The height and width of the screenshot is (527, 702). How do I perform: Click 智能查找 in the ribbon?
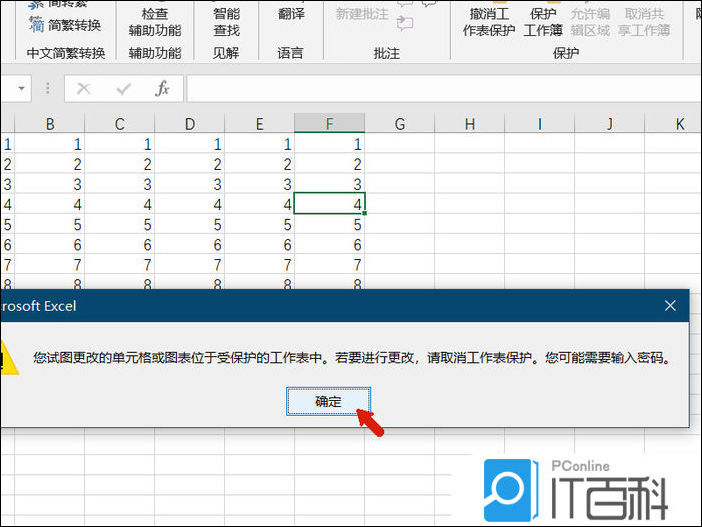pyautogui.click(x=226, y=21)
